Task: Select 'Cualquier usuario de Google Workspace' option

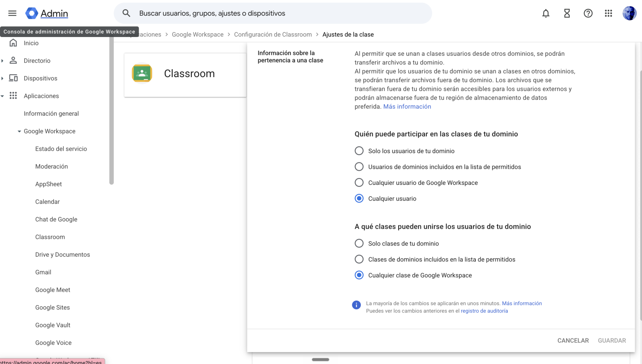Action: click(416, 183)
